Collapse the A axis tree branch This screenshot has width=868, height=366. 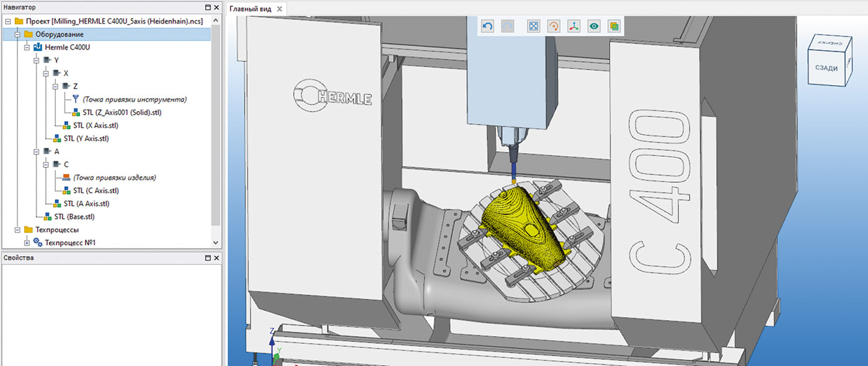click(x=36, y=151)
